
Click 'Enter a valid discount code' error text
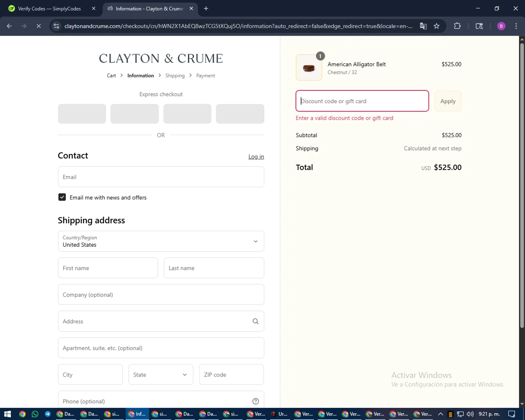(344, 118)
